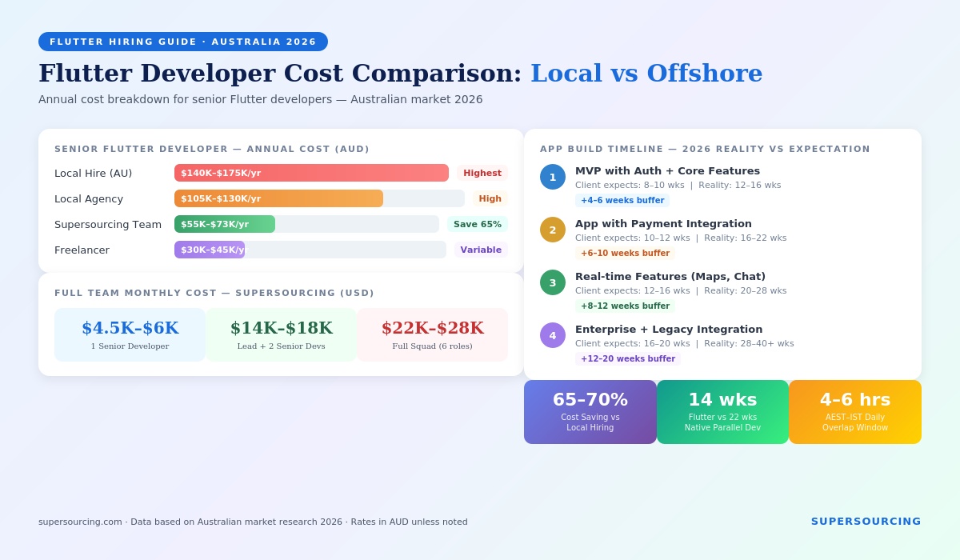This screenshot has width=960, height=560.
Task: Click the red $140K–$175K/yr cost bar
Action: tap(311, 173)
